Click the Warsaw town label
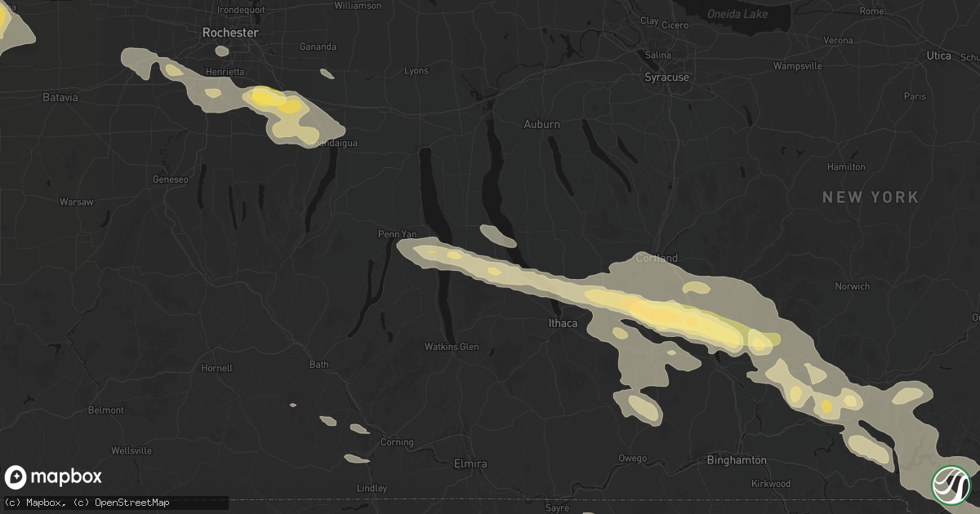980x514 pixels. [76, 202]
